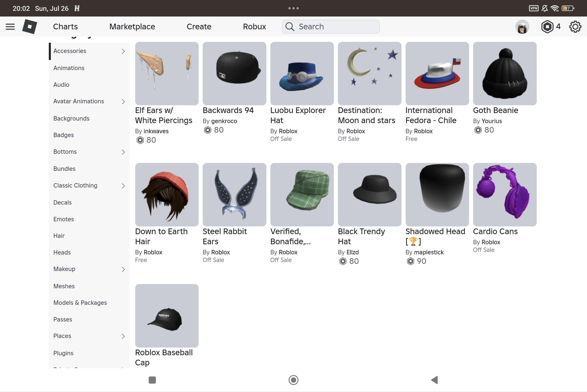Image resolution: width=587 pixels, height=392 pixels.
Task: Expand the Makeup category chevron
Action: tap(123, 269)
